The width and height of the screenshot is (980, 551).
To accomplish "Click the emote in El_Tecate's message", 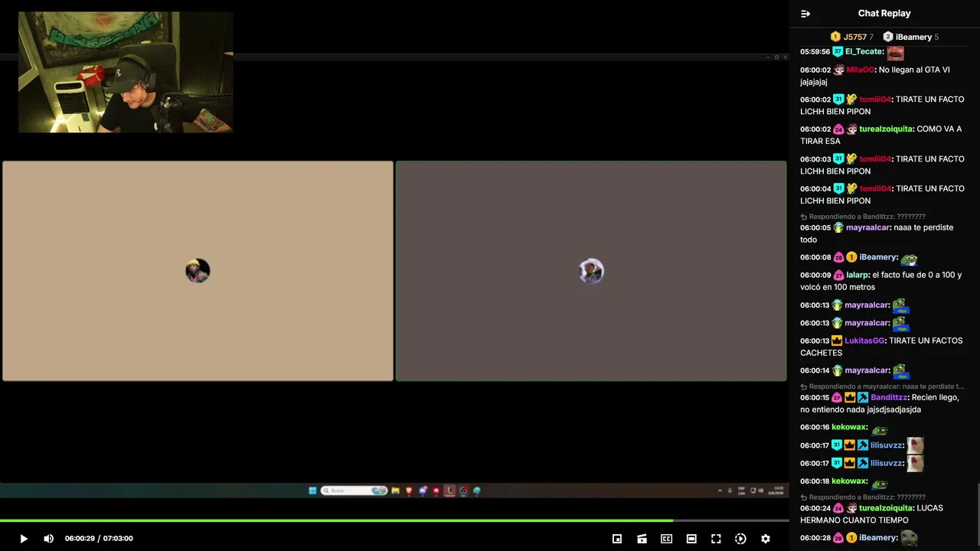I will 895,52.
